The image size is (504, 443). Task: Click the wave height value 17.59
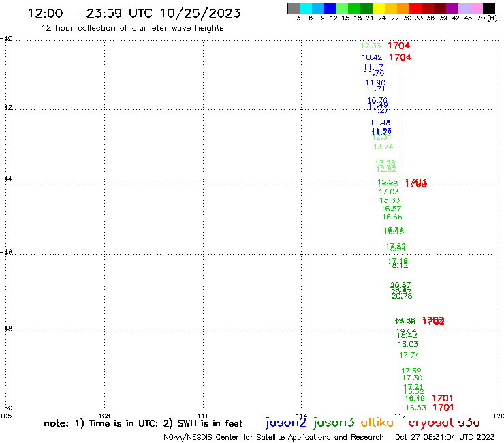tap(411, 371)
